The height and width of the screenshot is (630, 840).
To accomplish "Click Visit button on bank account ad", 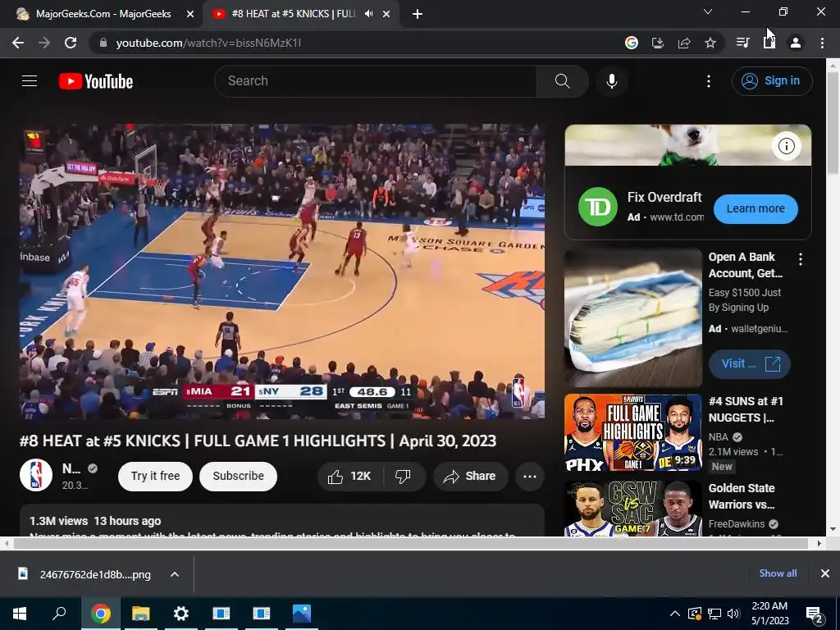I will [750, 364].
